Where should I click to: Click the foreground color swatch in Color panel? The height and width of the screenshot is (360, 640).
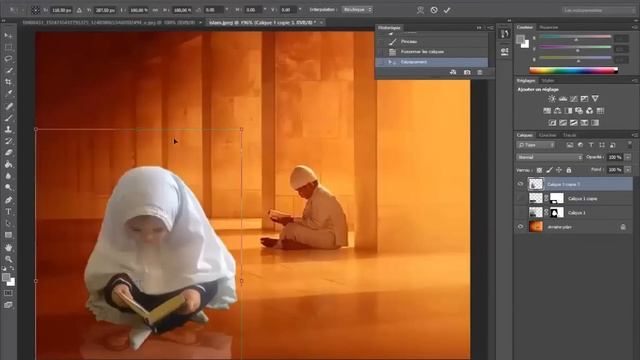pyautogui.click(x=520, y=39)
